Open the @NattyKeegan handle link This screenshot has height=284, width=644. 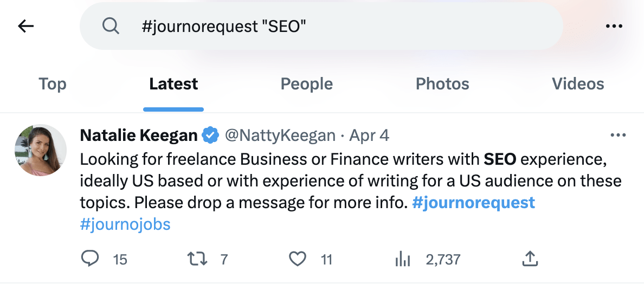pos(280,135)
